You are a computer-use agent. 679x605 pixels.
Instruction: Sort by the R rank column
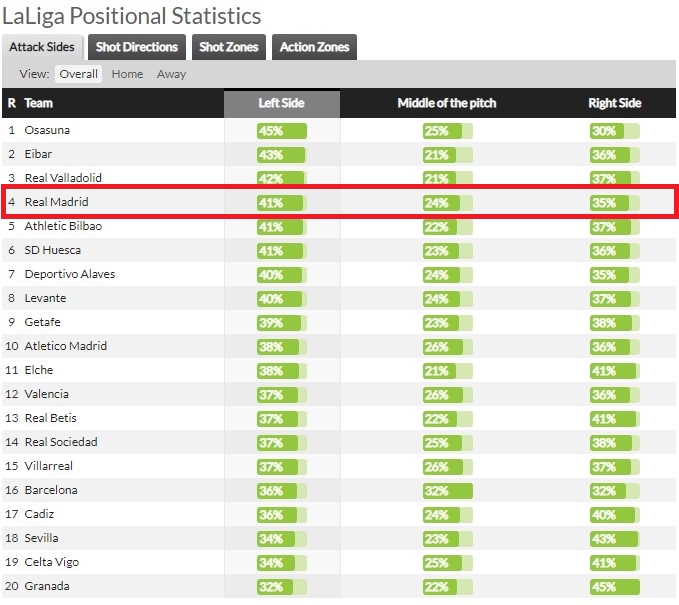pyautogui.click(x=12, y=103)
